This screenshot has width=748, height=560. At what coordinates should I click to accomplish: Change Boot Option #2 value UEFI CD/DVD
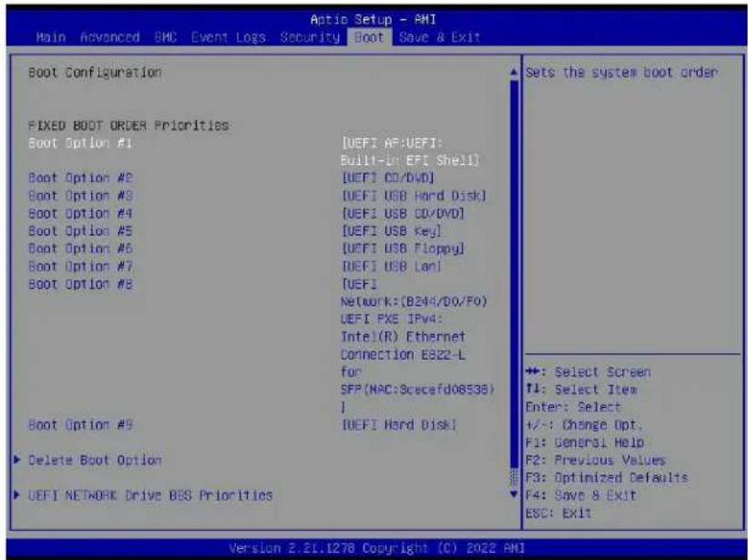(388, 178)
